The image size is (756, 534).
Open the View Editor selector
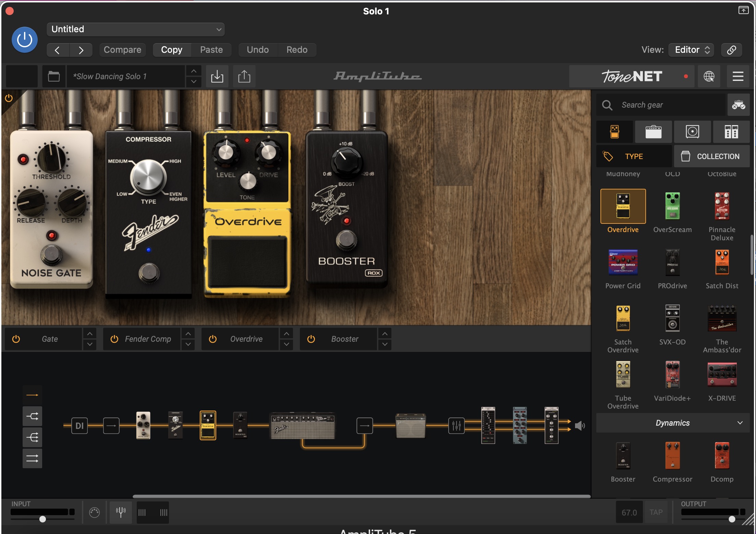click(692, 50)
